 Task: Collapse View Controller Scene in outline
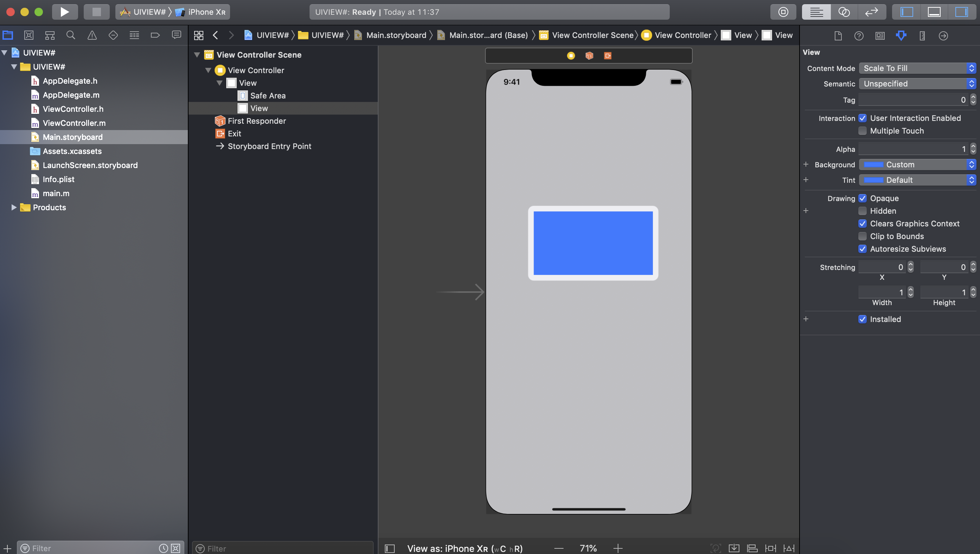pos(197,55)
